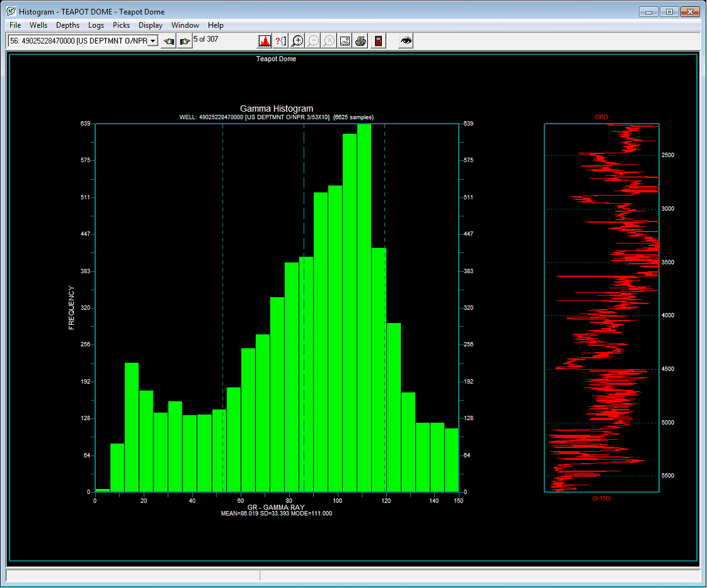Click the tallest histogram bar near 110
The image size is (707, 588).
pos(364,309)
